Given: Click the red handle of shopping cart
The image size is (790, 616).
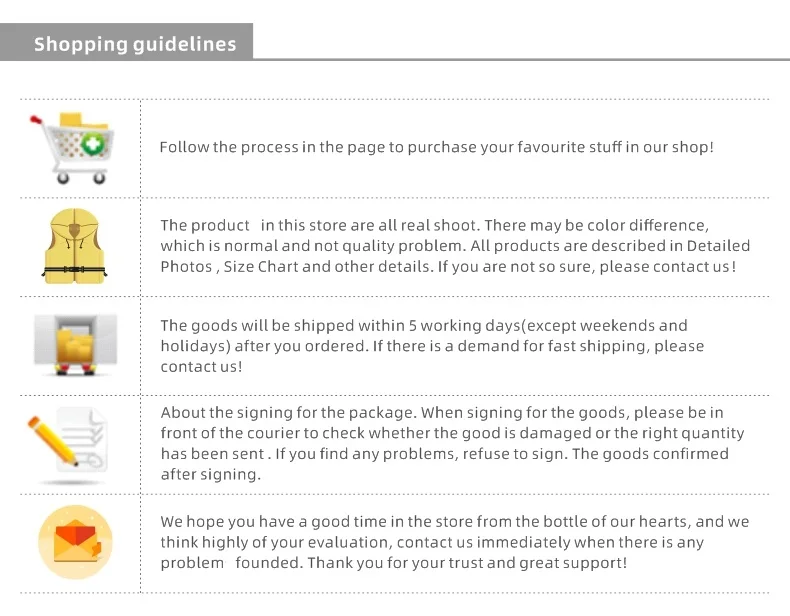Looking at the screenshot, I should tap(36, 120).
